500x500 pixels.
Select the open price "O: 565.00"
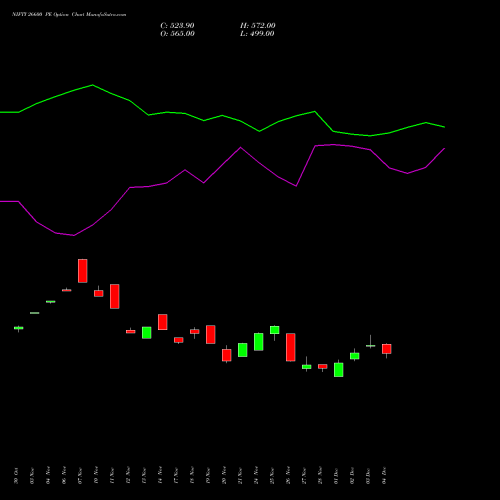point(177,34)
